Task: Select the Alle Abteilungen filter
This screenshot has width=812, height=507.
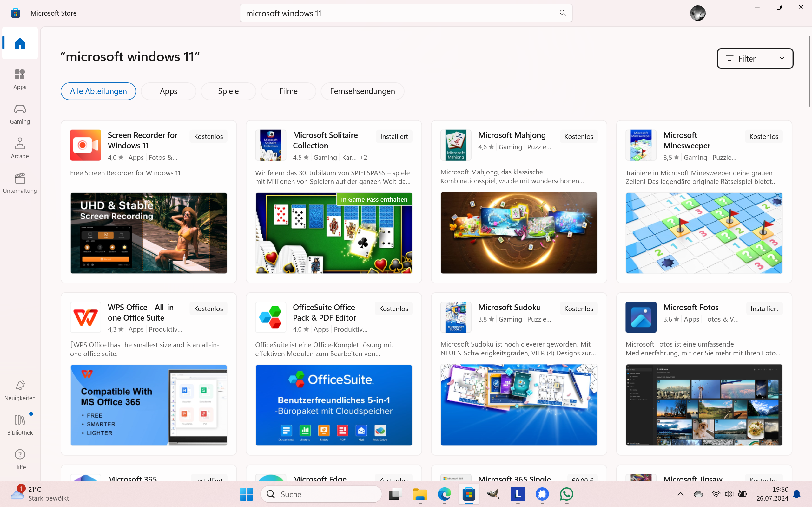Action: pos(98,91)
